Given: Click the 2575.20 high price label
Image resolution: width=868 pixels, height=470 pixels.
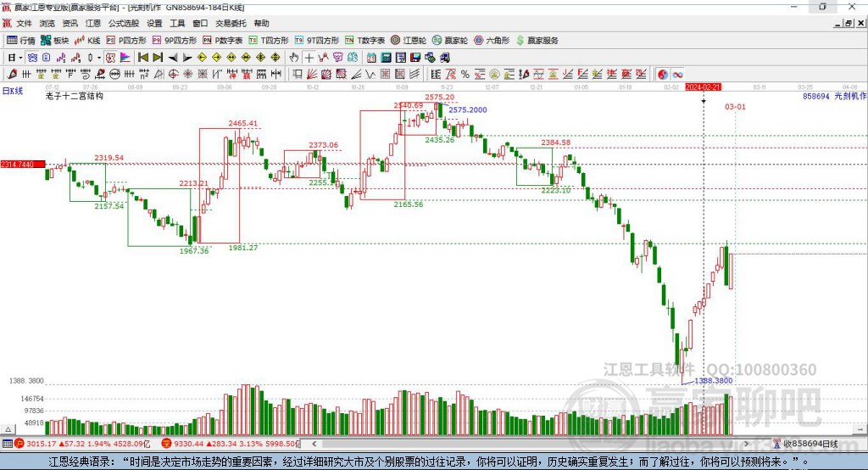Looking at the screenshot, I should pyautogui.click(x=440, y=97).
